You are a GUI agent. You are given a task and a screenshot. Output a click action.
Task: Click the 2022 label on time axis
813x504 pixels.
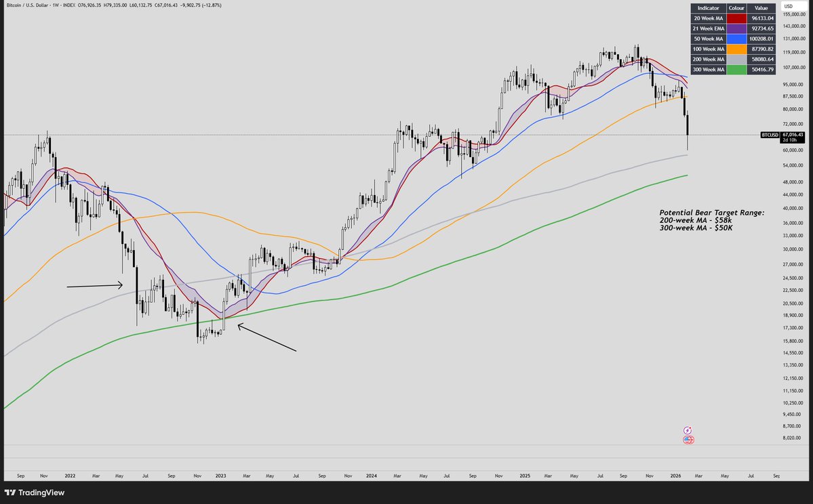click(70, 476)
